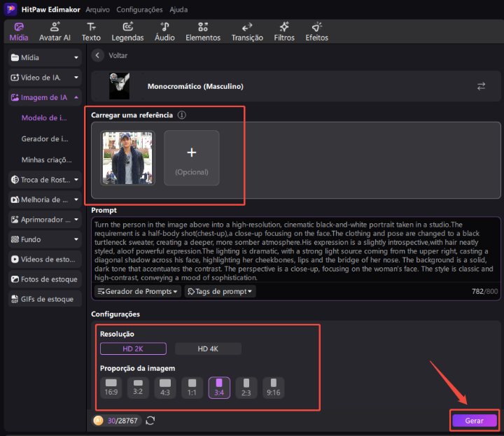The height and width of the screenshot is (436, 504).
Task: Open the Avatar AI toolbar icon
Action: click(x=55, y=27)
